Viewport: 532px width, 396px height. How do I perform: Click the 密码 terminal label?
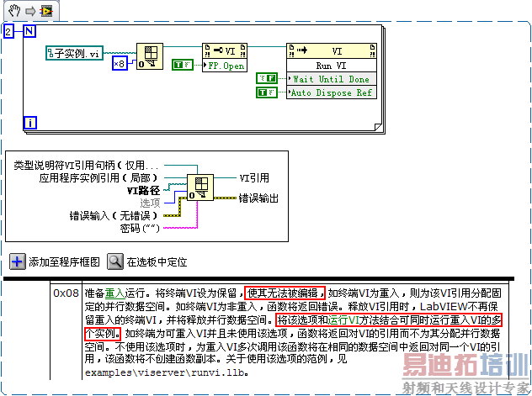click(x=140, y=229)
